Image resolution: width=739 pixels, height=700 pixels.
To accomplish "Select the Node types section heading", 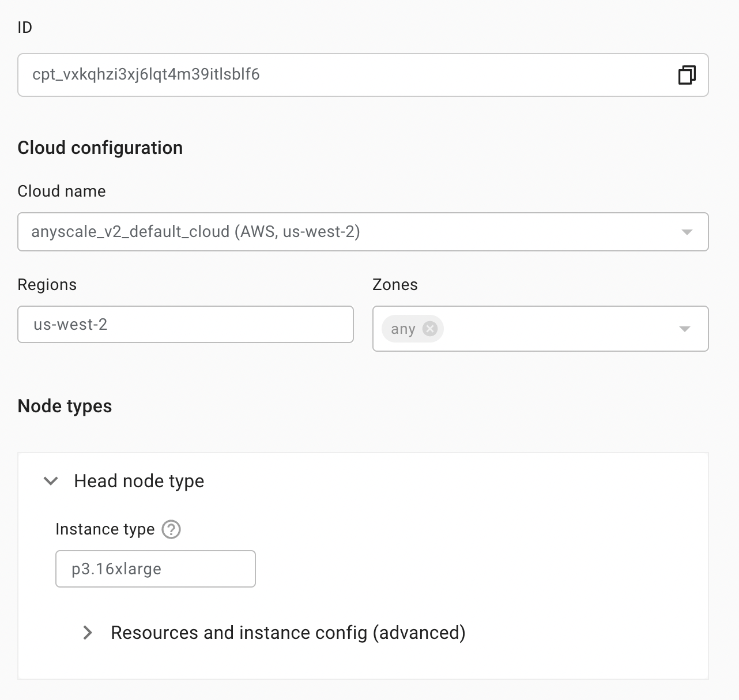I will [65, 406].
